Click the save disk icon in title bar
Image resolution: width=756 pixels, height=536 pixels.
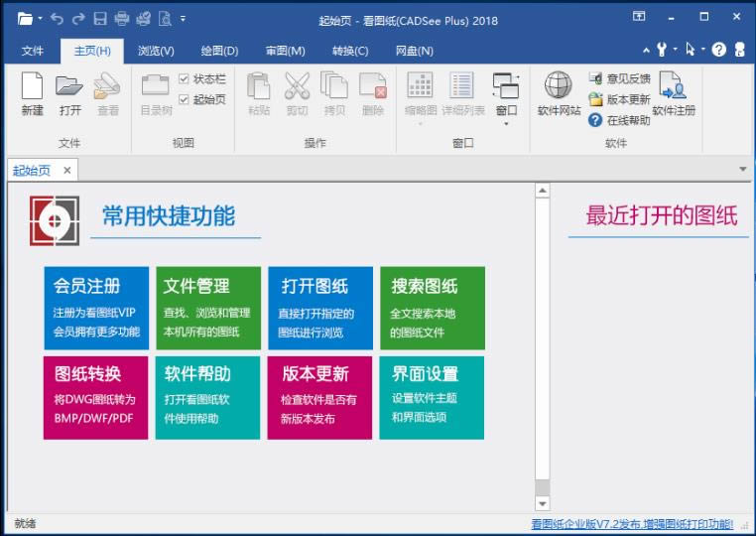(100, 19)
